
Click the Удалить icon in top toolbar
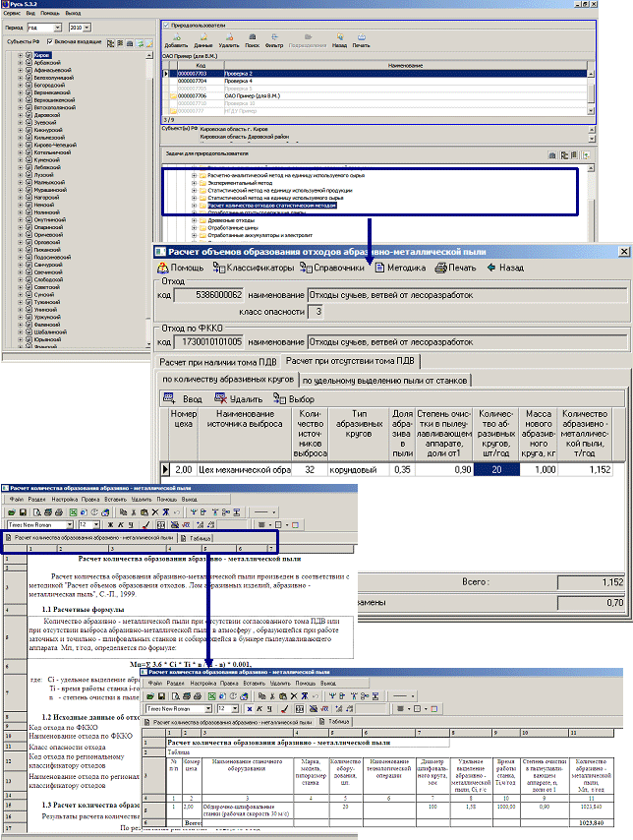pos(229,40)
